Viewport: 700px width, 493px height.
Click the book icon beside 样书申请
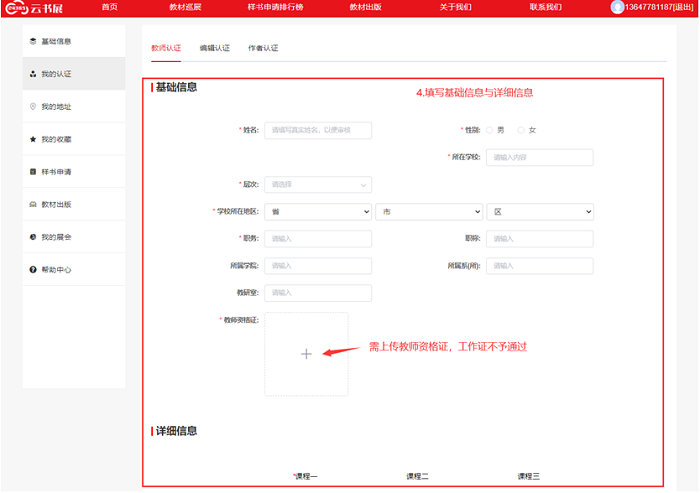(x=33, y=172)
